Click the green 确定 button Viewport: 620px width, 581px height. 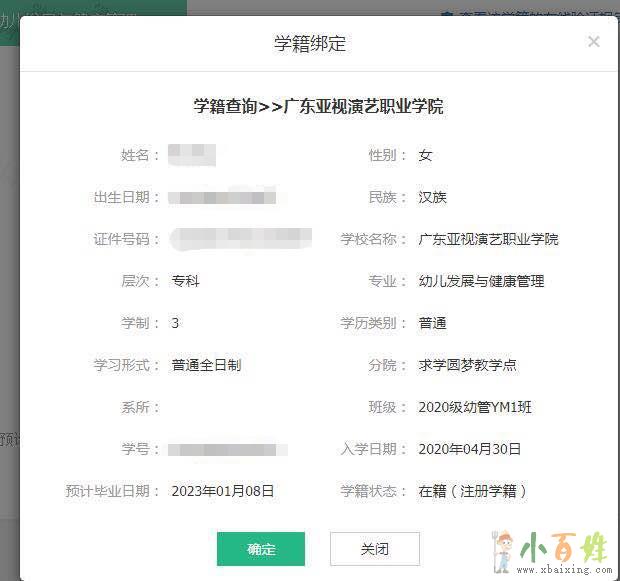(261, 549)
